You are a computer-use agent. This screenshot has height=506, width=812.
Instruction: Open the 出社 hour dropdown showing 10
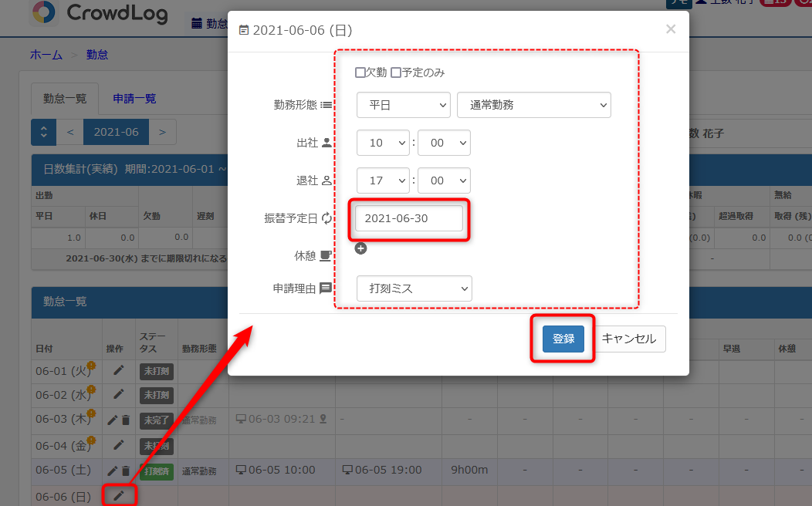click(x=383, y=143)
